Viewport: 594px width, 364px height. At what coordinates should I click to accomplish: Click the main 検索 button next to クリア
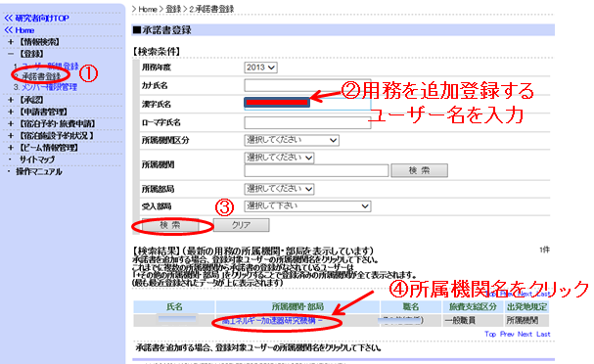169,225
